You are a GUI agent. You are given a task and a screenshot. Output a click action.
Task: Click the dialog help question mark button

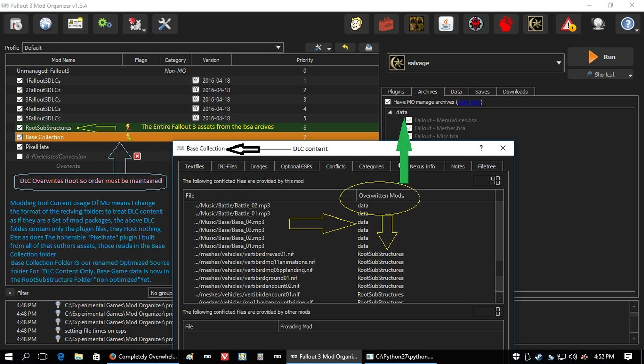(x=481, y=148)
